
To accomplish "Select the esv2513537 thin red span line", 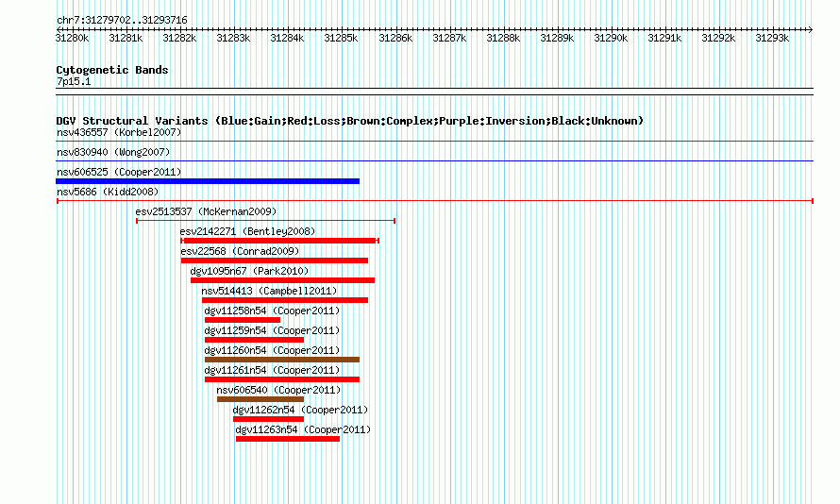I will (x=266, y=221).
